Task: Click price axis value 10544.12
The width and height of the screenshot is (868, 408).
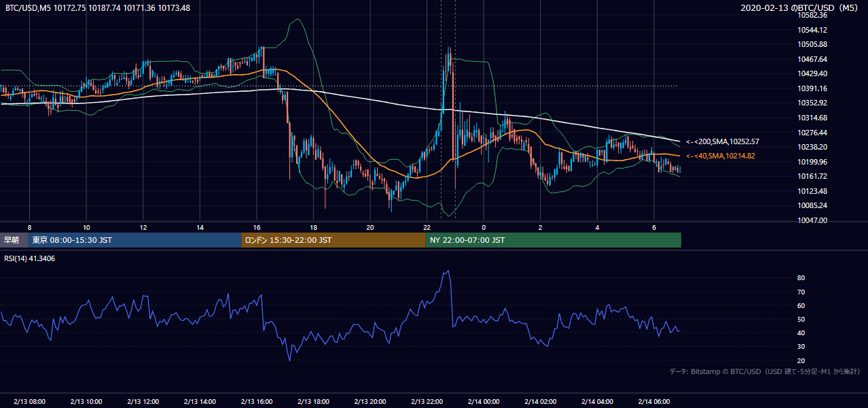Action: coord(813,30)
